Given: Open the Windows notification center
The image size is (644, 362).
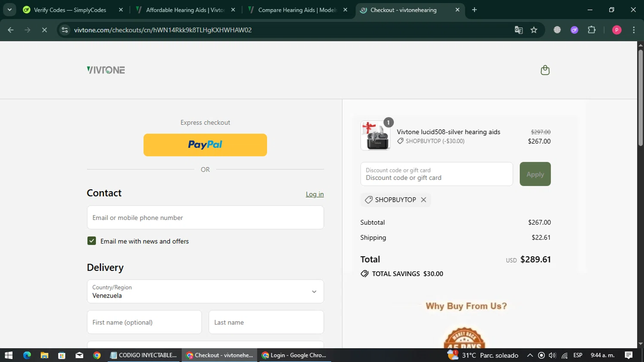Looking at the screenshot, I should (x=629, y=355).
